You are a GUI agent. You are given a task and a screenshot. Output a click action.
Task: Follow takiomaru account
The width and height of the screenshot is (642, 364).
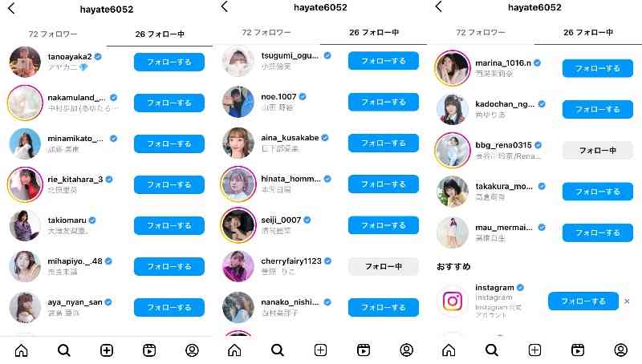[x=169, y=226]
